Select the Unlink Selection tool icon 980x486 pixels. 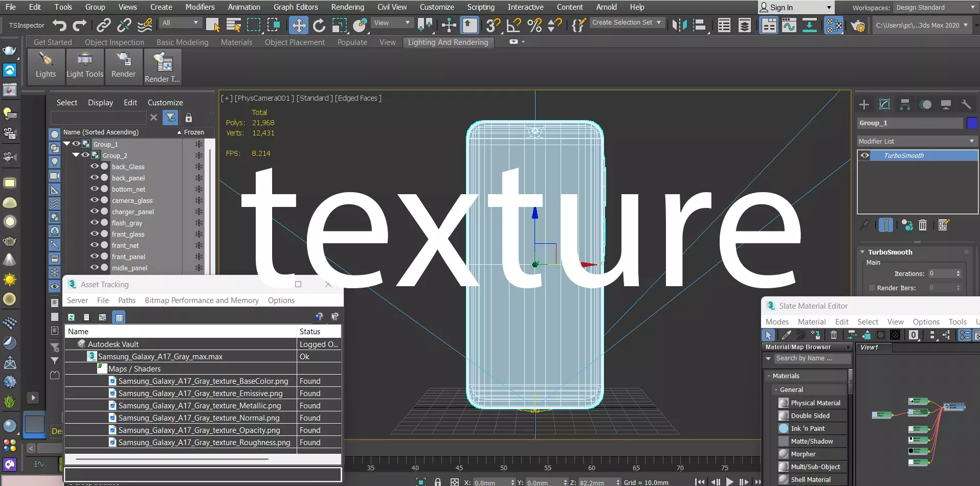(124, 25)
